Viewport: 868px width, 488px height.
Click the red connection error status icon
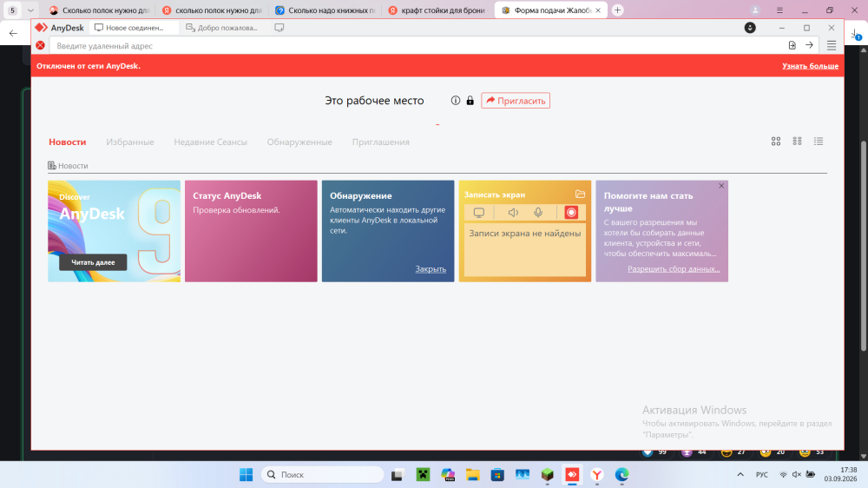coord(41,45)
